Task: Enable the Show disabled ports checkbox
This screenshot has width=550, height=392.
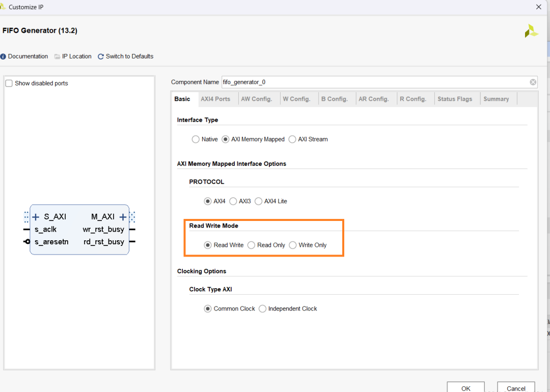Action: tap(9, 83)
